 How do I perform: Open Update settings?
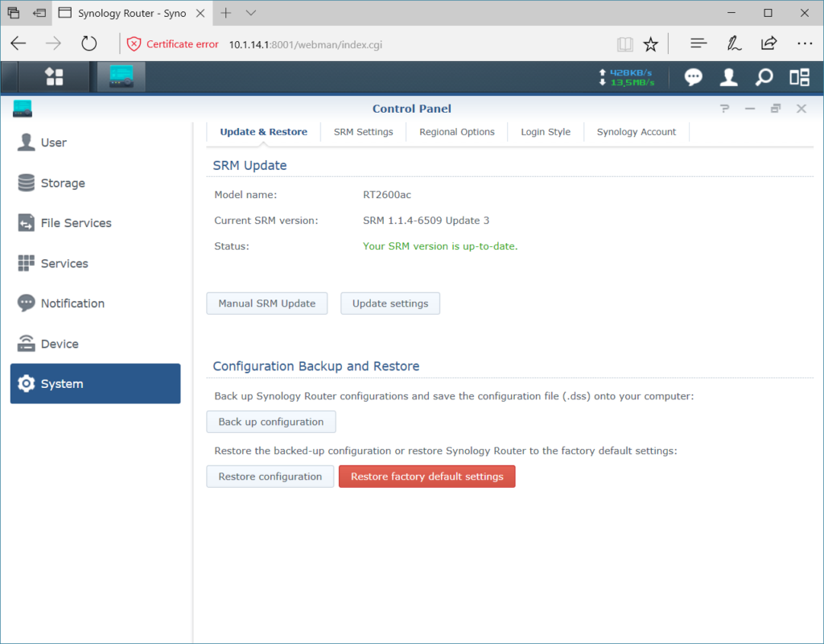click(390, 303)
